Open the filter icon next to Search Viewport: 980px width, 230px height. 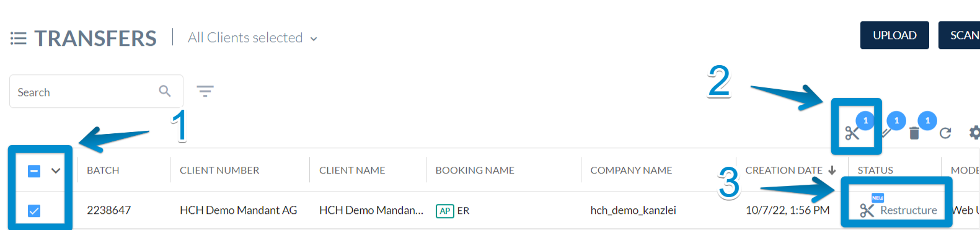pos(205,91)
